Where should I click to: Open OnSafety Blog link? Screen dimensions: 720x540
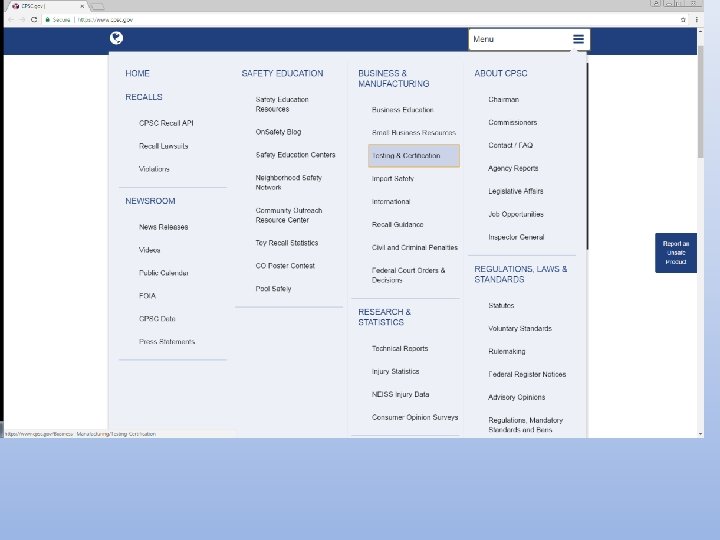pyautogui.click(x=278, y=132)
